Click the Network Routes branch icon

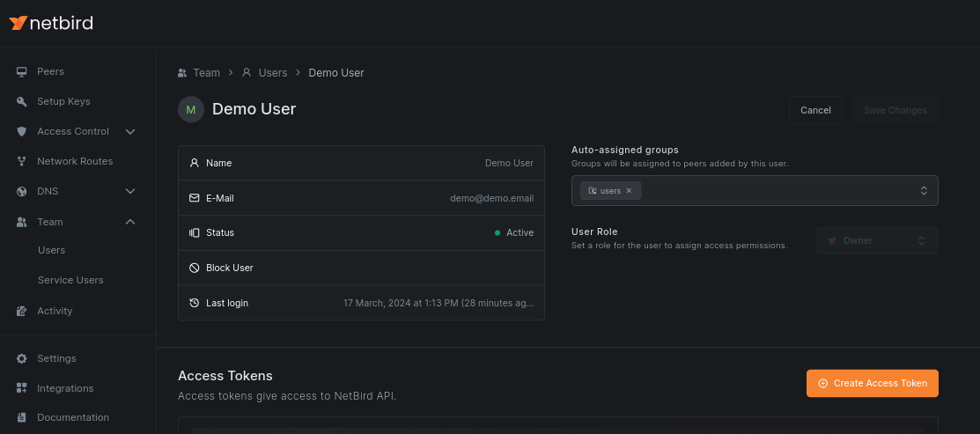click(22, 161)
